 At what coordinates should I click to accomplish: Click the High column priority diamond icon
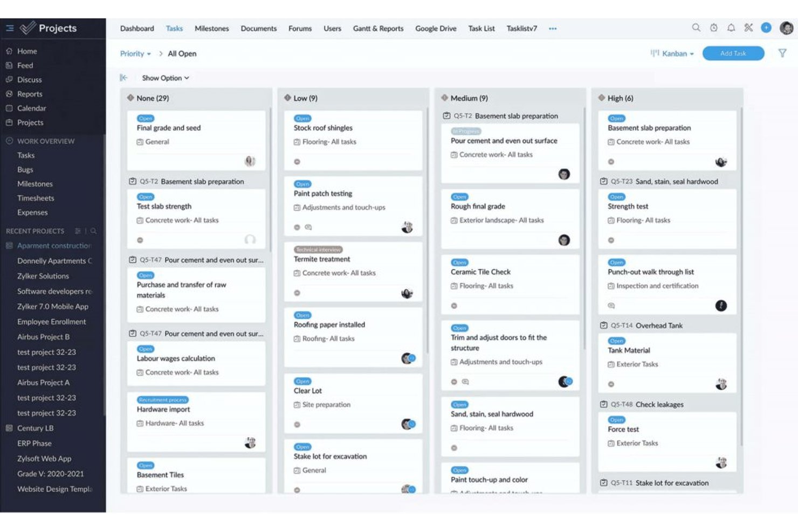pyautogui.click(x=602, y=98)
